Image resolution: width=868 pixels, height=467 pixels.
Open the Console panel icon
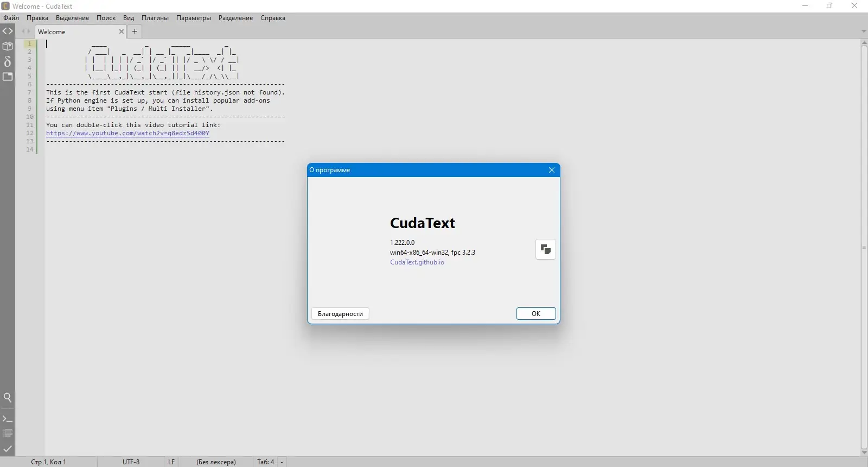tap(8, 419)
